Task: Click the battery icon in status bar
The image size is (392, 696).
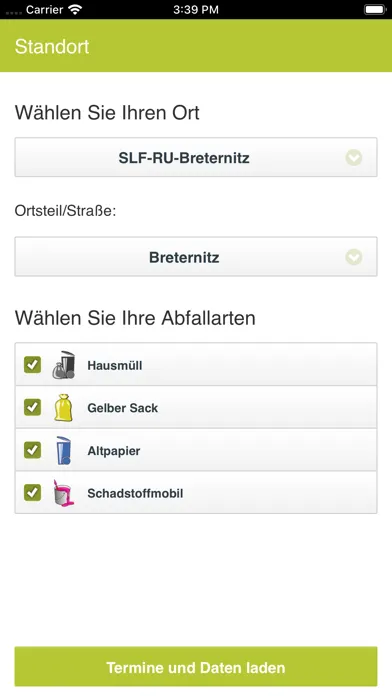Action: click(x=375, y=9)
